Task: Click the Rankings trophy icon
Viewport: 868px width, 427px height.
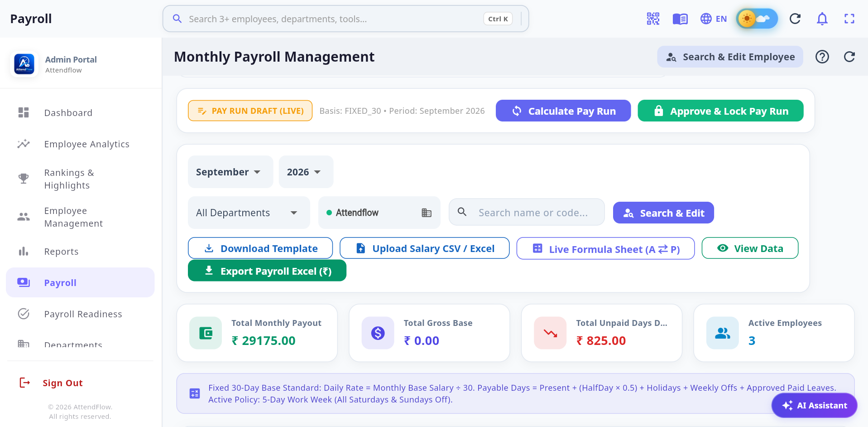Action: [24, 179]
